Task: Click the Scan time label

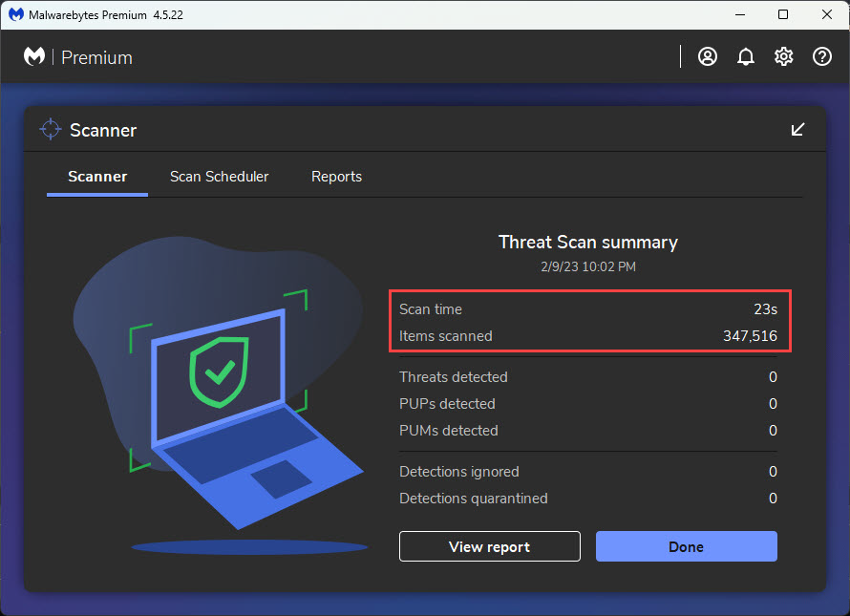Action: click(x=431, y=309)
